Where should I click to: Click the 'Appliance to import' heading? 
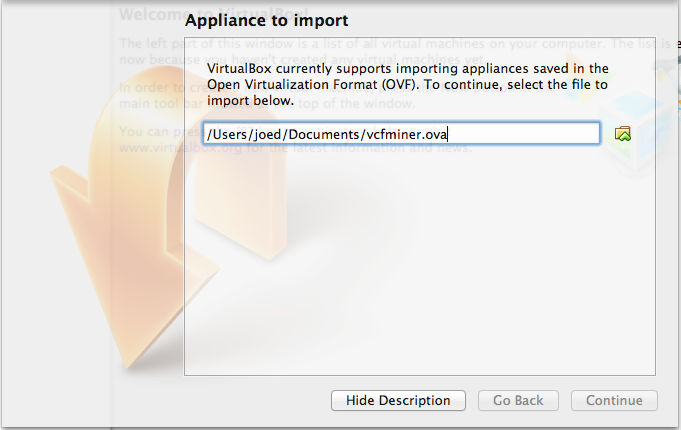point(267,20)
